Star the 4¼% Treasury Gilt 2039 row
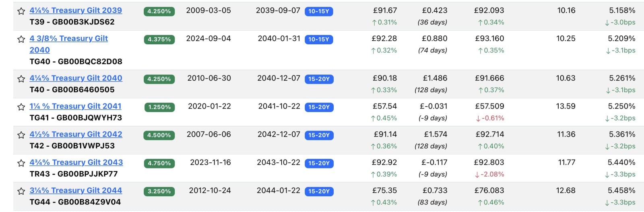The height and width of the screenshot is (212, 644). tap(21, 11)
